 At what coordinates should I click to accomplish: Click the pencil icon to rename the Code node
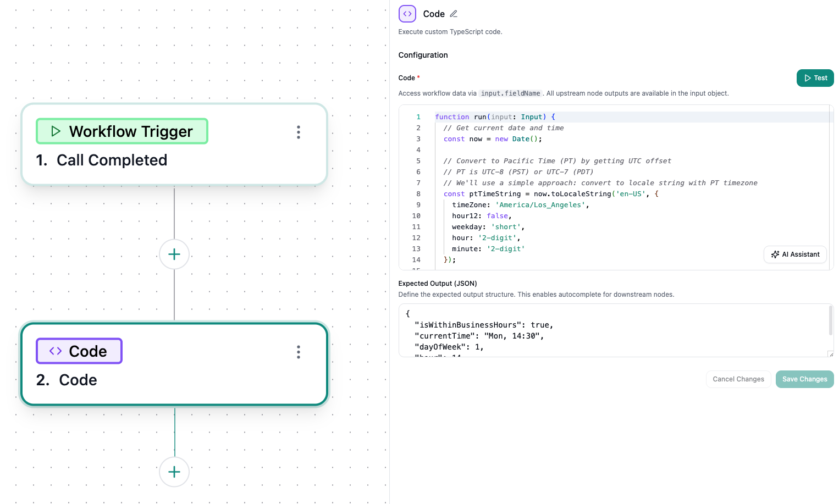click(x=453, y=13)
